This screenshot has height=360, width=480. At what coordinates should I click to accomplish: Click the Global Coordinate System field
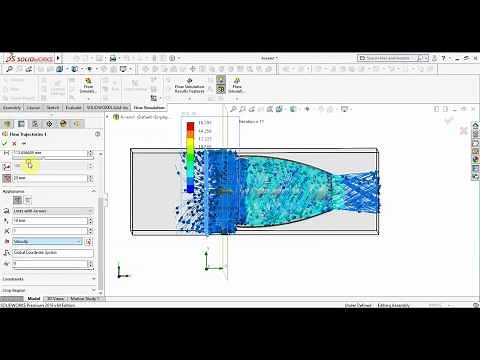pyautogui.click(x=53, y=253)
